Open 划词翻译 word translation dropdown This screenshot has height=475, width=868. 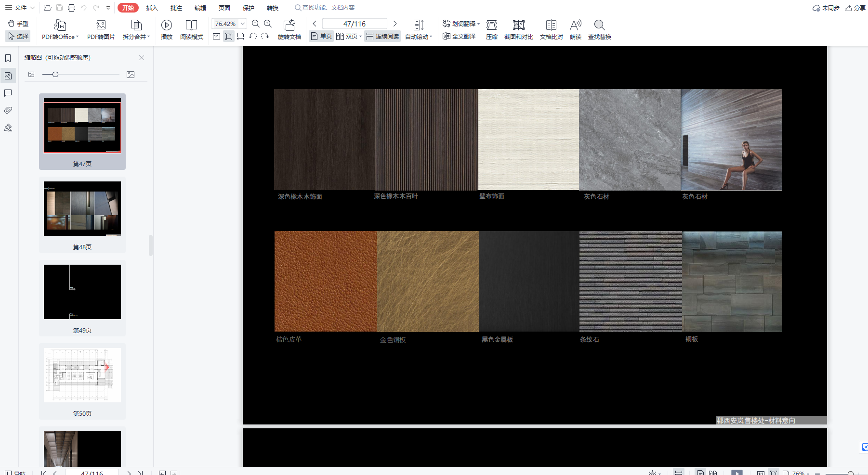tap(461, 24)
